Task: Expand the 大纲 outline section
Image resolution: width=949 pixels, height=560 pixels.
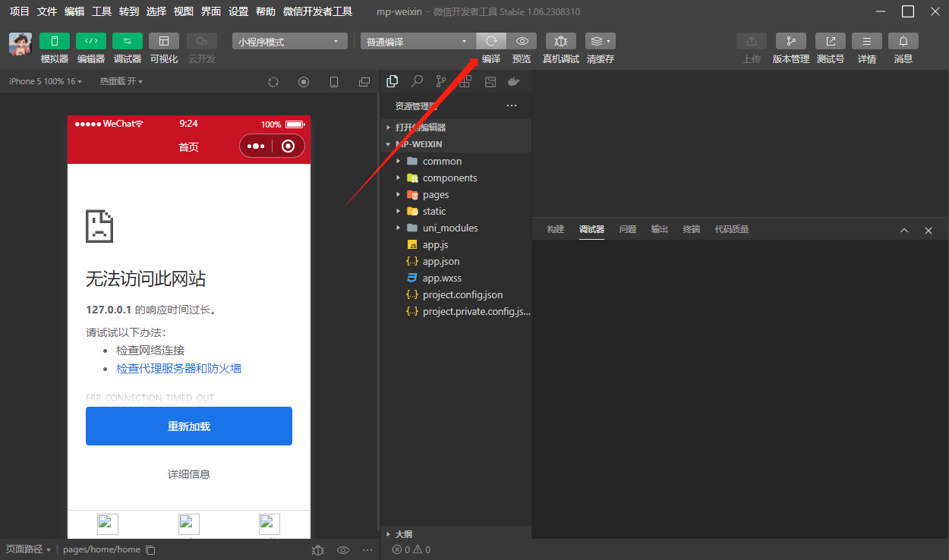Action: tap(456, 534)
